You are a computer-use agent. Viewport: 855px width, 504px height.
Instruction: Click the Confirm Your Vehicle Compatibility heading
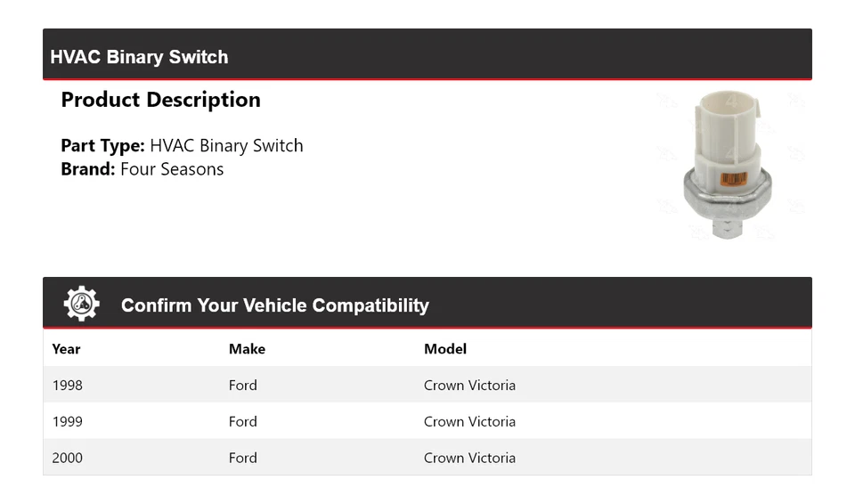pyautogui.click(x=275, y=305)
